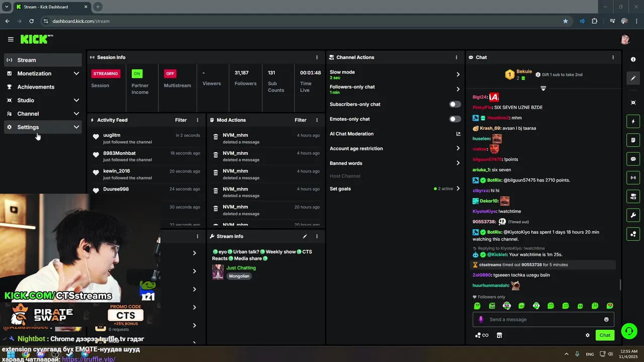Toggle Subscribers-only chat switch

pyautogui.click(x=455, y=104)
